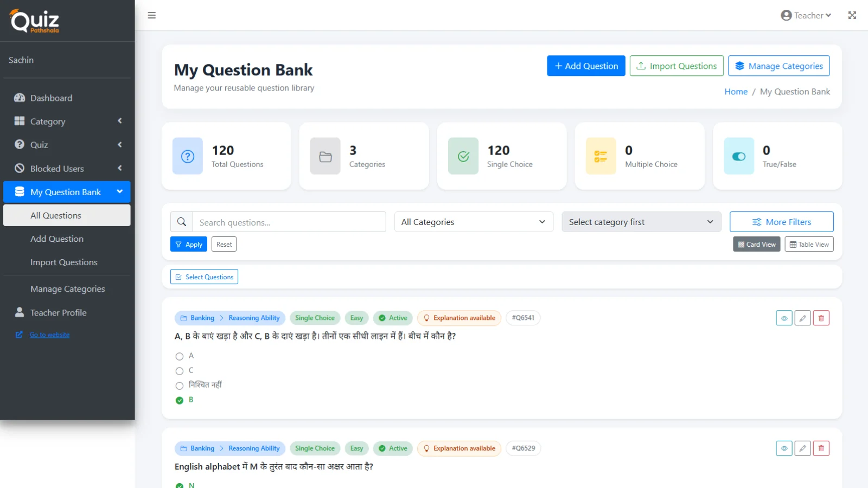The image size is (868, 488).
Task: Select option C radio for Q6541
Action: click(x=180, y=371)
